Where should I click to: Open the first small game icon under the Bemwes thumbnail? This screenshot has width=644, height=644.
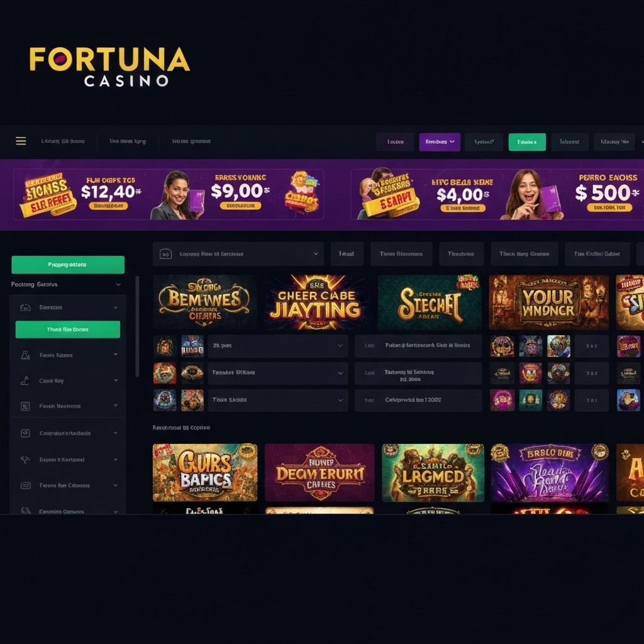(165, 346)
